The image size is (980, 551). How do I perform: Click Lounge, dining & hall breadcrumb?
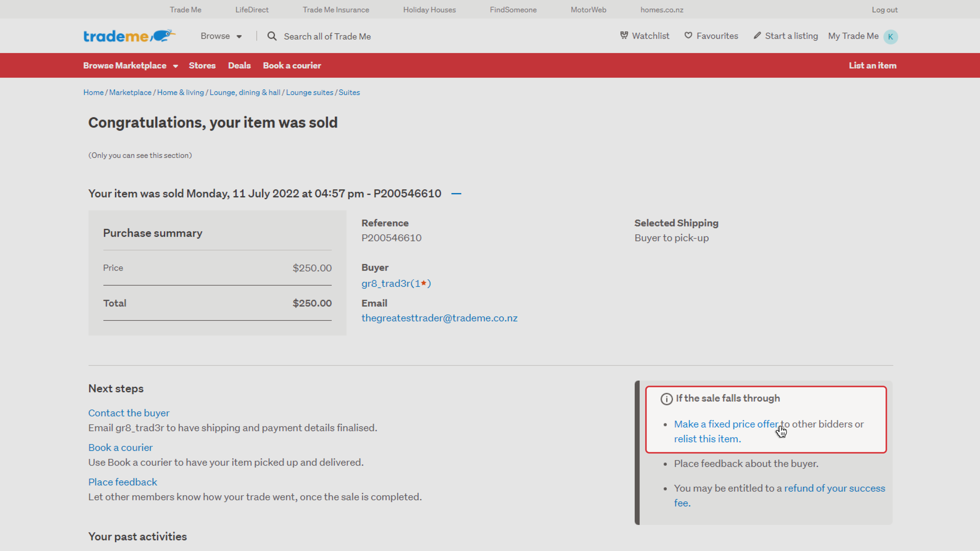pos(245,92)
